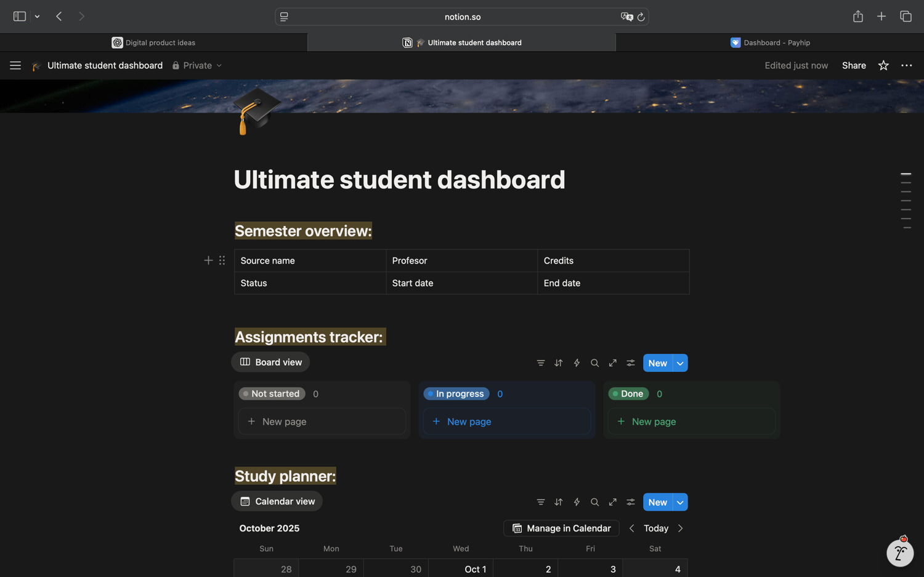Viewport: 924px width, 577px height.
Task: Add a new page under Done
Action: 692,422
